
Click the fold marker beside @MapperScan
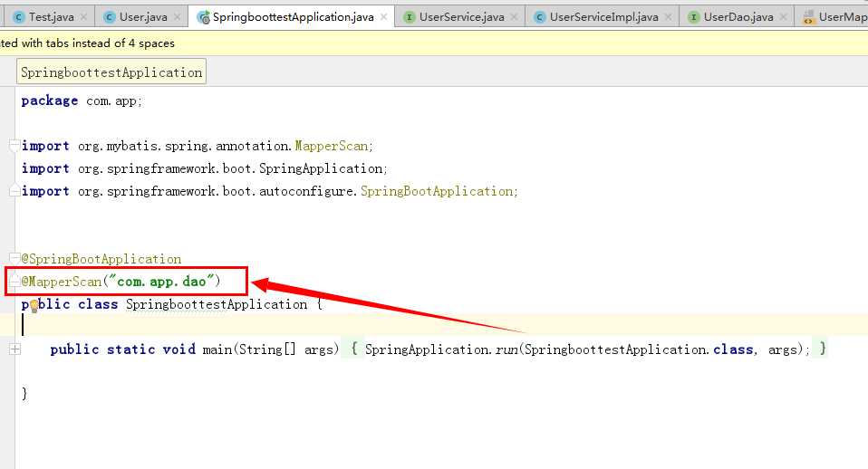(14, 281)
